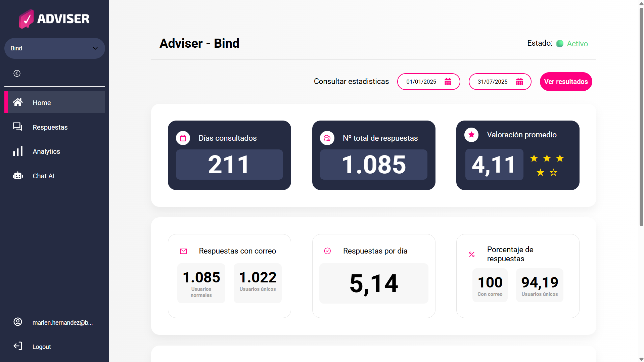Click the Respuestas por día value 5,14

click(374, 284)
